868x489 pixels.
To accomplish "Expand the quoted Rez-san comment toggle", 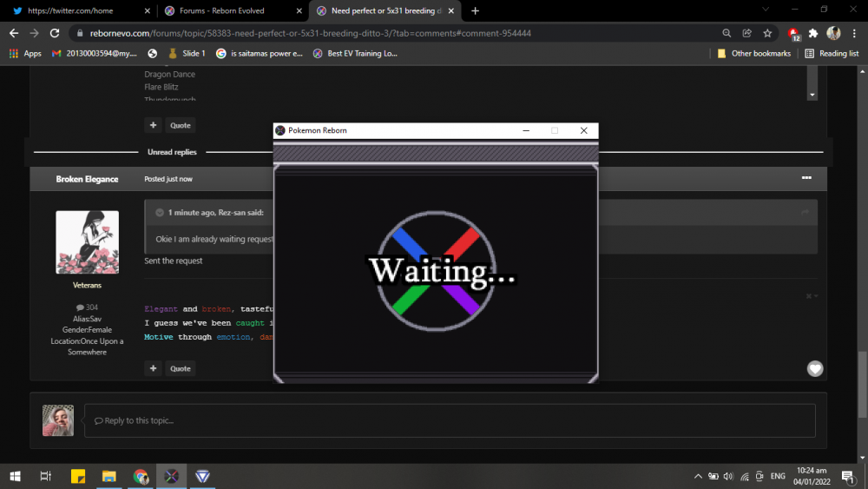I will pyautogui.click(x=160, y=213).
